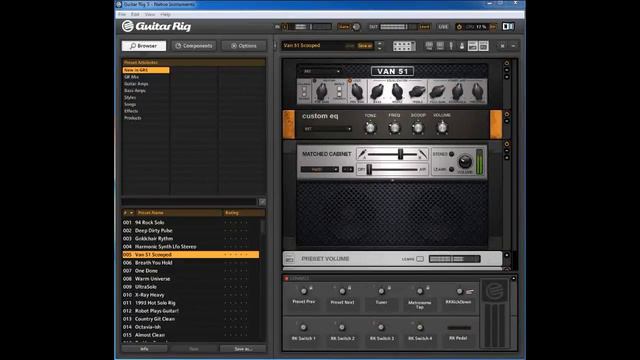
Task: Toggle the input noise Gate button
Action: [x=344, y=27]
